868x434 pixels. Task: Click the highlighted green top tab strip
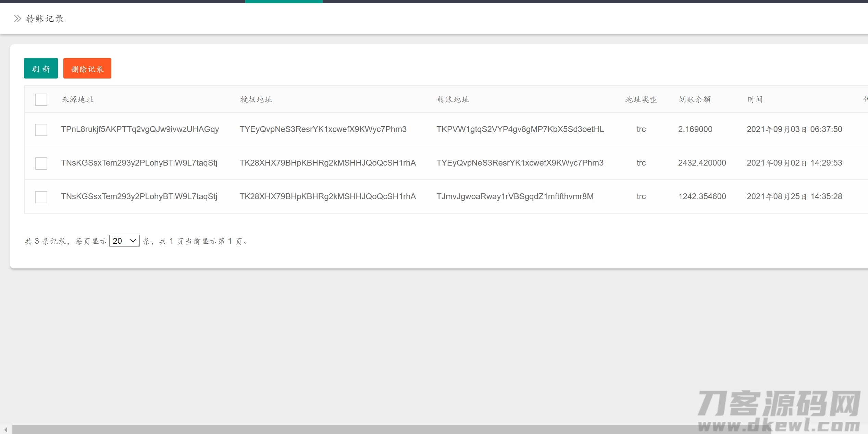tap(284, 1)
